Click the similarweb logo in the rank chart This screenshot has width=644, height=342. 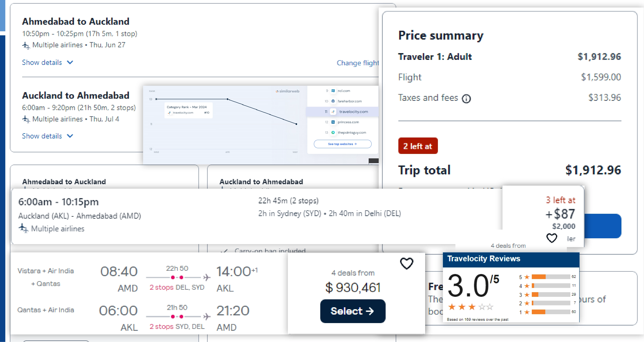(x=287, y=91)
